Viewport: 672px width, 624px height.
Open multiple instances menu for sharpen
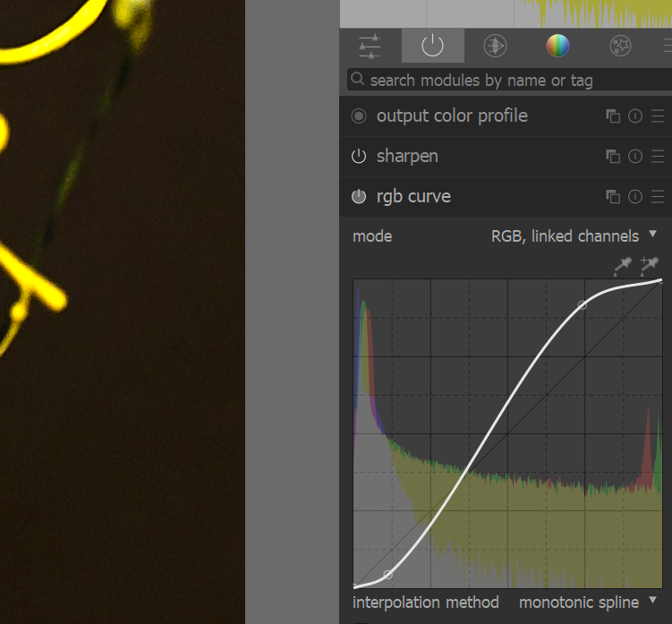click(613, 157)
